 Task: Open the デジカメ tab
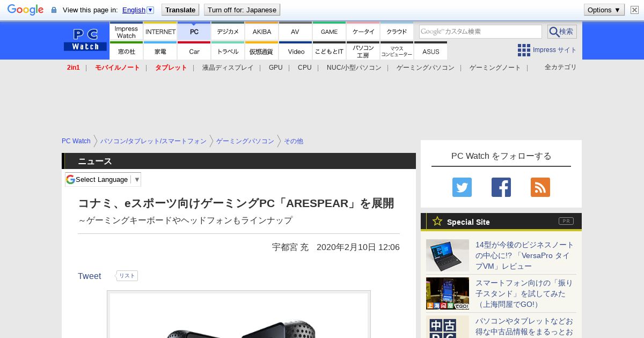pos(228,32)
